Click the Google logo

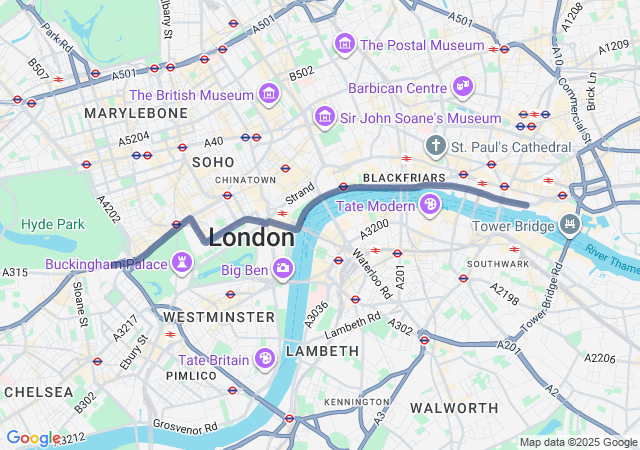(x=33, y=438)
